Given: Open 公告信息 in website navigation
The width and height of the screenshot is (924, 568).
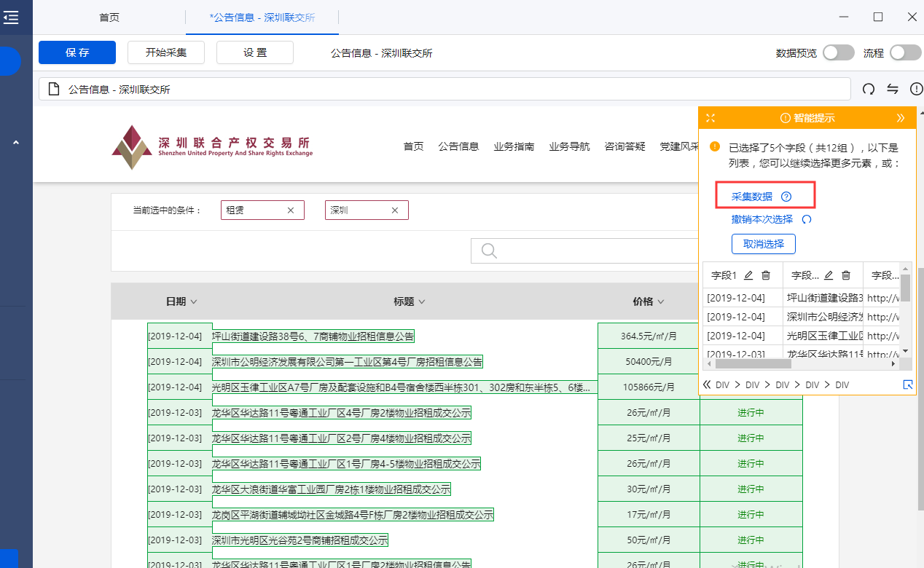Looking at the screenshot, I should [x=458, y=146].
